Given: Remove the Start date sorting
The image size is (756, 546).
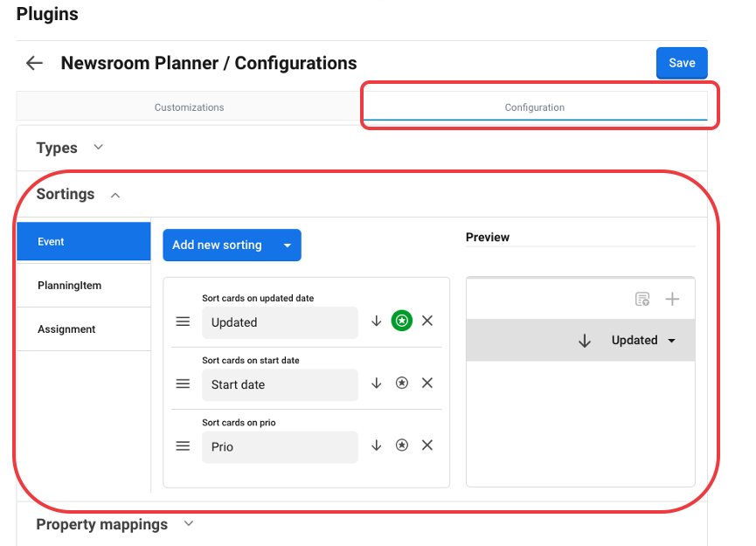Looking at the screenshot, I should click(x=427, y=383).
